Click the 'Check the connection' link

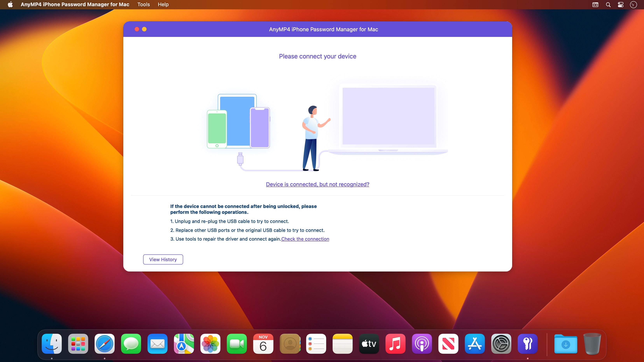click(305, 239)
